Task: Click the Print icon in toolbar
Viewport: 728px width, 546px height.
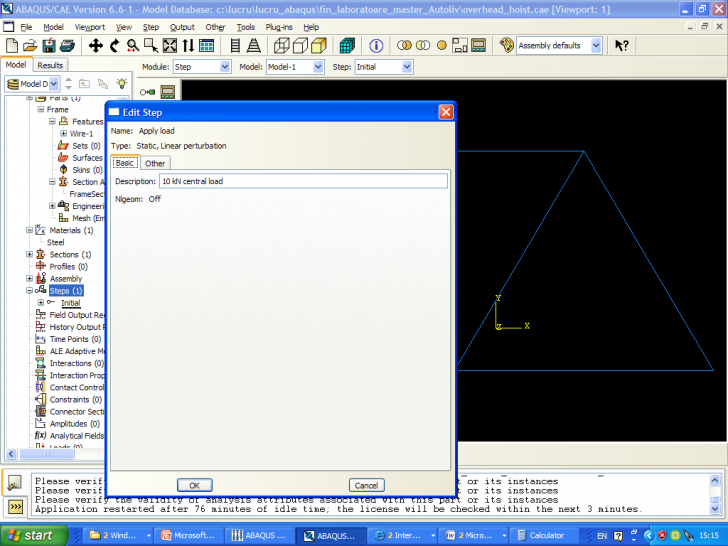Action: (x=66, y=46)
